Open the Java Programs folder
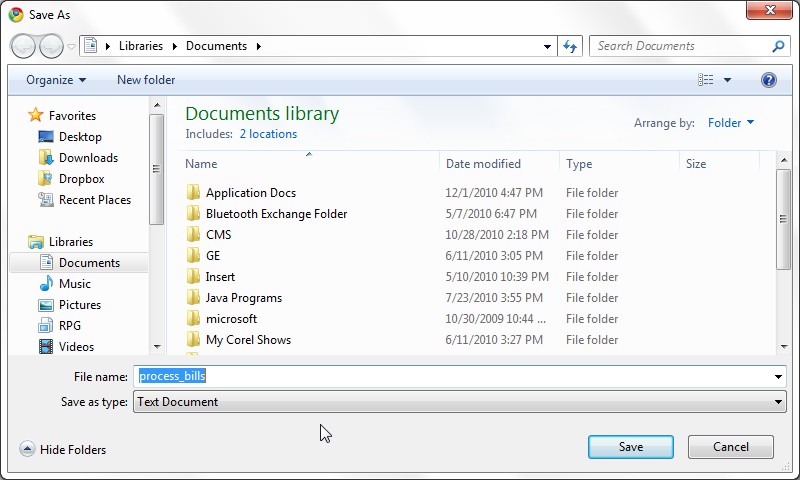The image size is (800, 480). tap(243, 298)
